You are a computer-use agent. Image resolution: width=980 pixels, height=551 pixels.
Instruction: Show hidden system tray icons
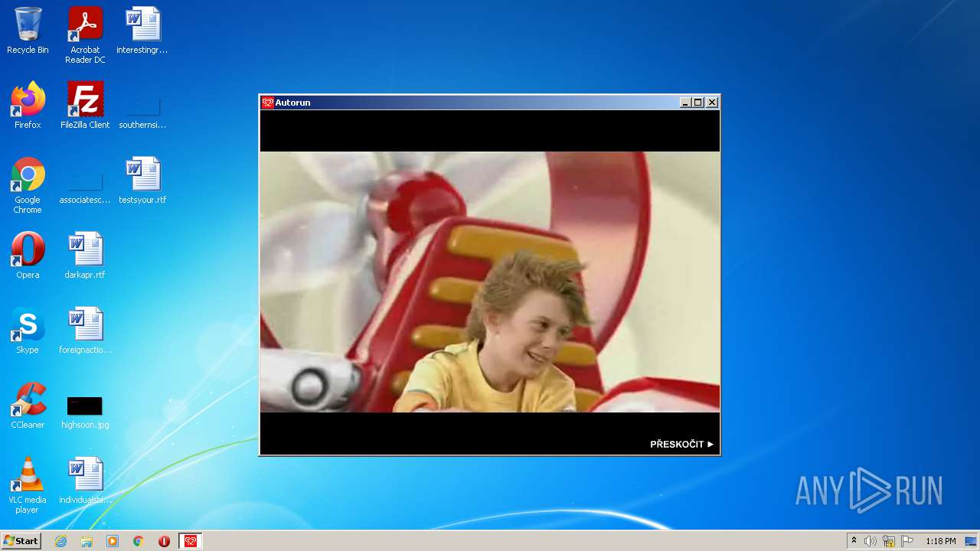(x=854, y=541)
